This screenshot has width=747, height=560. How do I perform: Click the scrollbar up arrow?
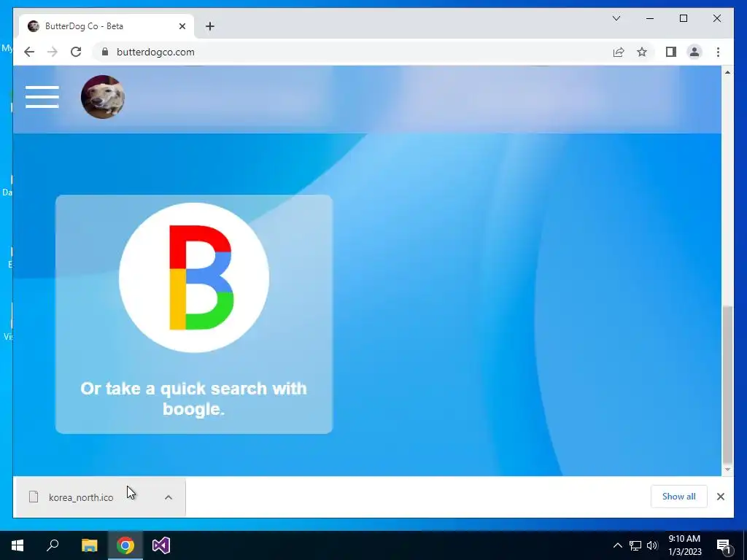pos(727,72)
